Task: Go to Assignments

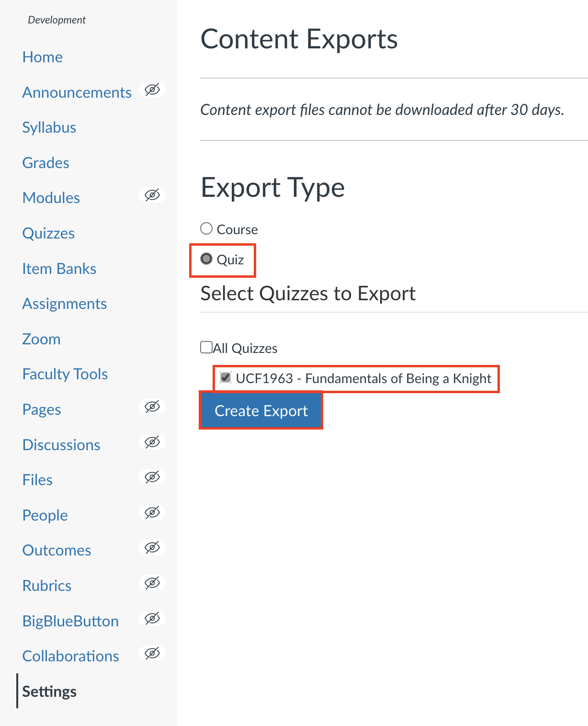Action: tap(65, 304)
